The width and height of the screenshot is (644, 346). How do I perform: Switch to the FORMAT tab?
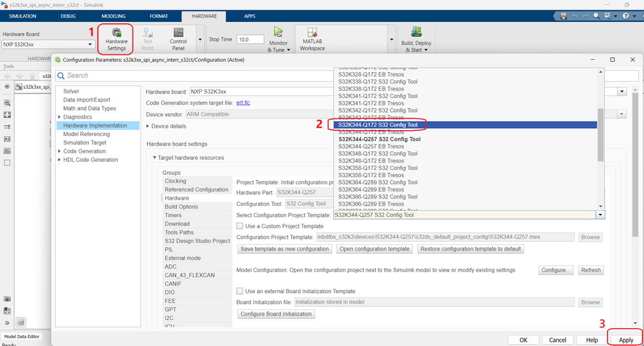coord(159,16)
